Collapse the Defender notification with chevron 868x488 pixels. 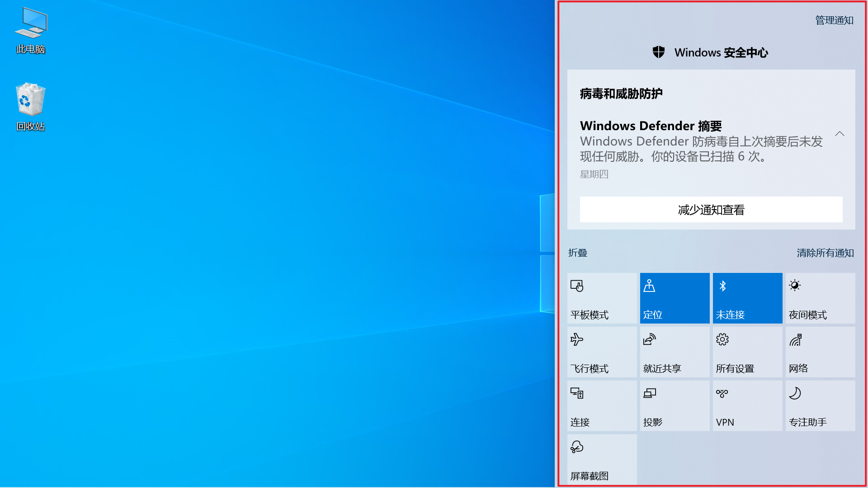pyautogui.click(x=840, y=134)
